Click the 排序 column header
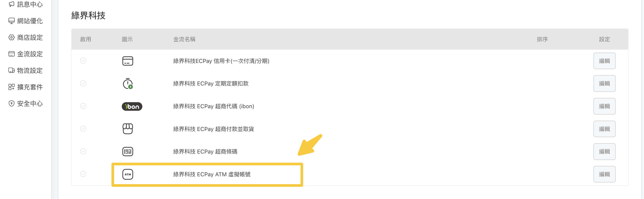This screenshot has width=644, height=199. [x=542, y=39]
